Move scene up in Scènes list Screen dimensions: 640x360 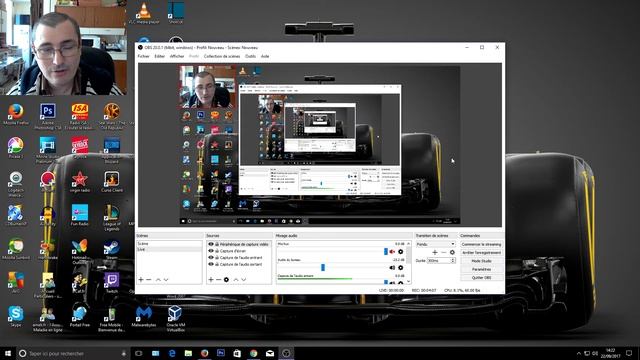pos(158,280)
